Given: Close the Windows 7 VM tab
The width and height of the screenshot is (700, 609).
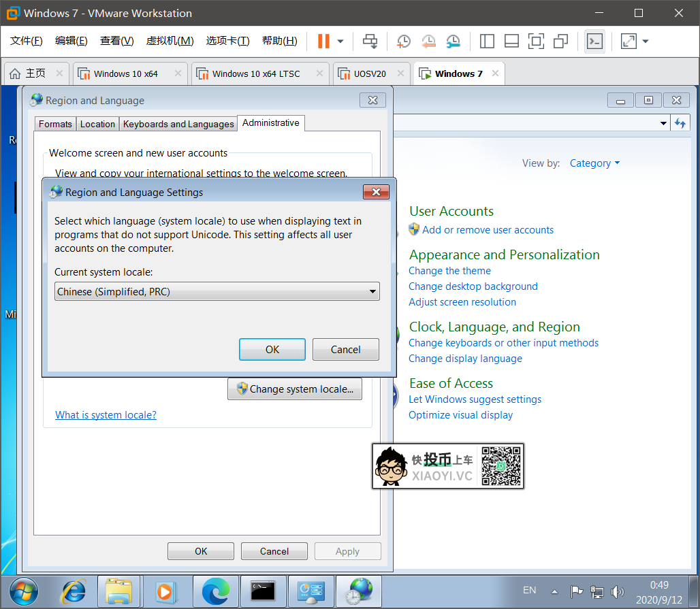Looking at the screenshot, I should pos(495,73).
